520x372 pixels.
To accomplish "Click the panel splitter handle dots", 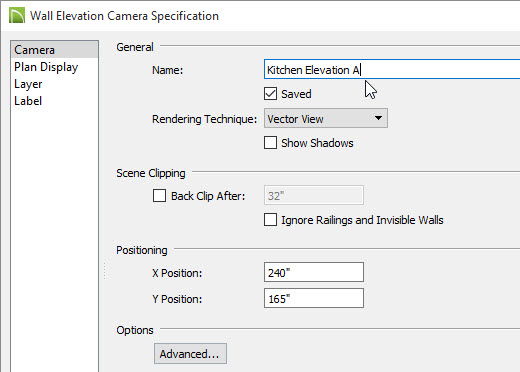I will tap(105, 271).
